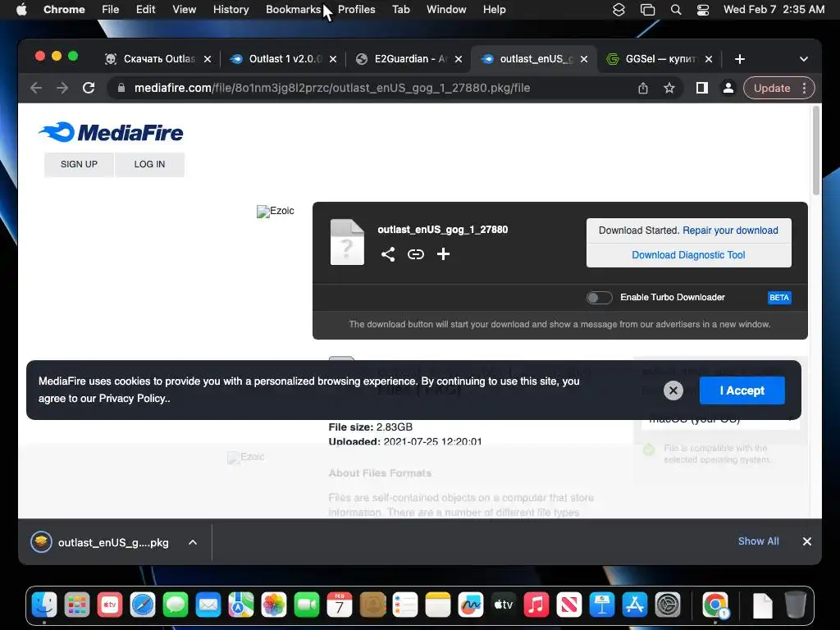Open the History menu
Viewport: 840px width, 630px height.
pos(231,10)
